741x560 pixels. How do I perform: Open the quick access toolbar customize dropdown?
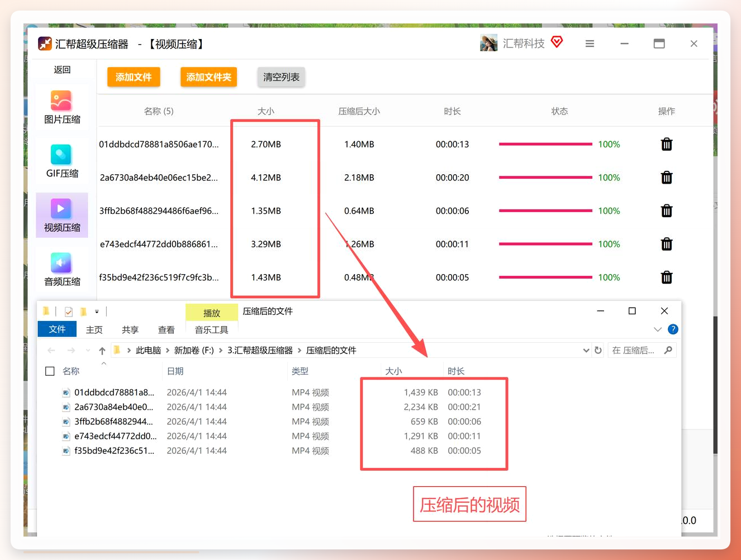tap(97, 312)
